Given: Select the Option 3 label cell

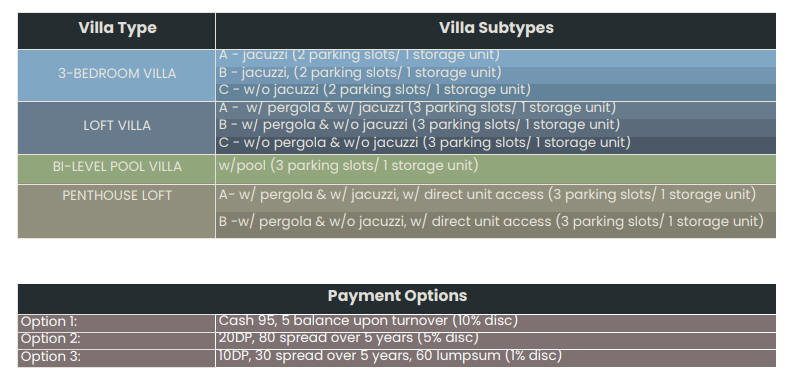Looking at the screenshot, I should (x=116, y=358).
